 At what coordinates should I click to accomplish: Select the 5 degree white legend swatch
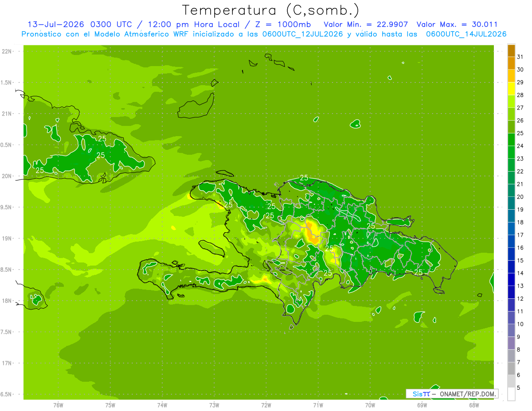(511, 394)
